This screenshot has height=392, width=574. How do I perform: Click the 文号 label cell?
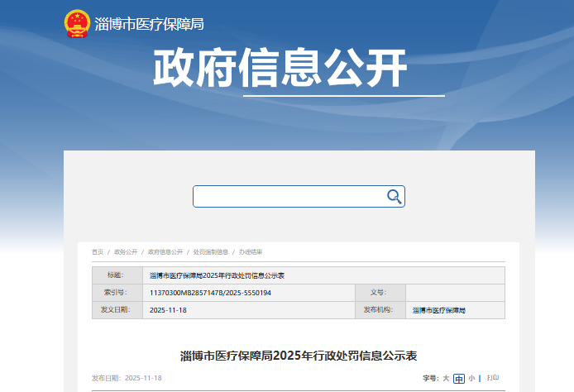coord(380,293)
